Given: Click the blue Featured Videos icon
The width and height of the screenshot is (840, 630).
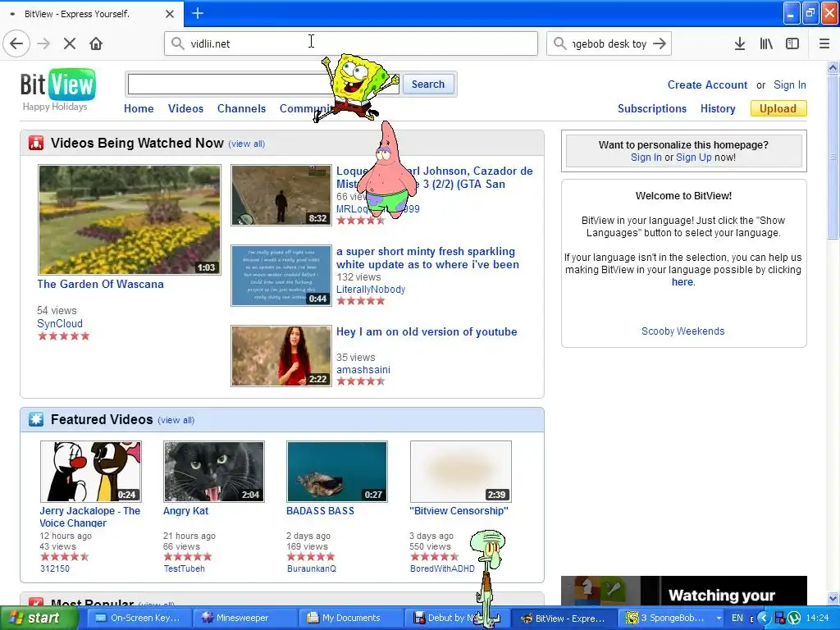Looking at the screenshot, I should point(36,419).
